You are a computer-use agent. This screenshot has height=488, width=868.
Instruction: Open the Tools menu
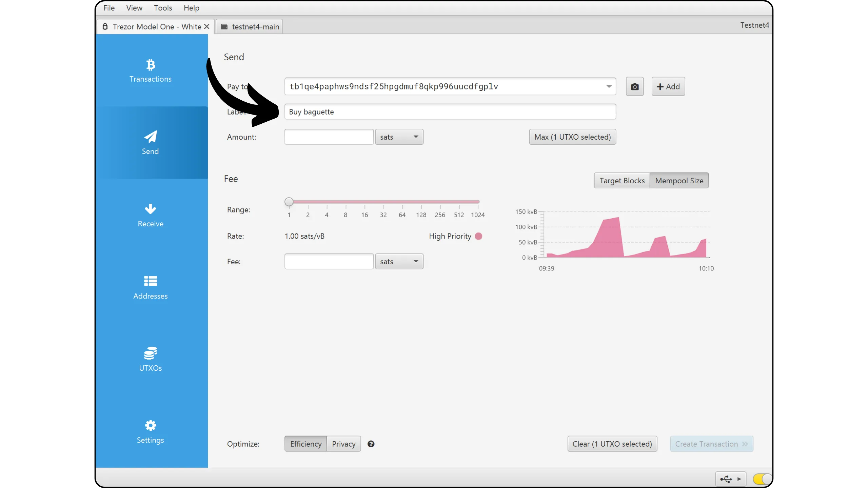163,8
